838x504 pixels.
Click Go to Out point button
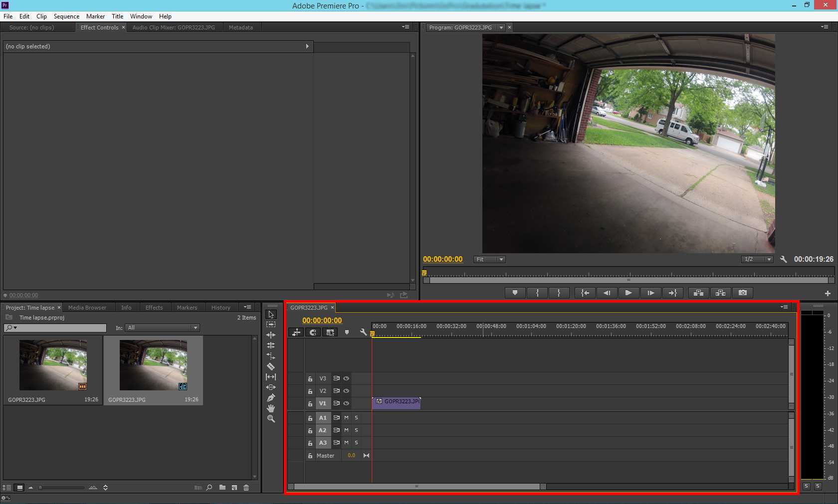(672, 293)
